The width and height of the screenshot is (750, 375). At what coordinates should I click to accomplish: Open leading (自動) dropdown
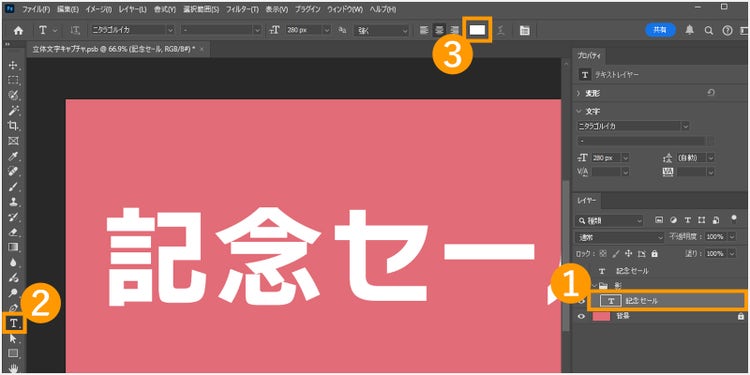click(711, 157)
